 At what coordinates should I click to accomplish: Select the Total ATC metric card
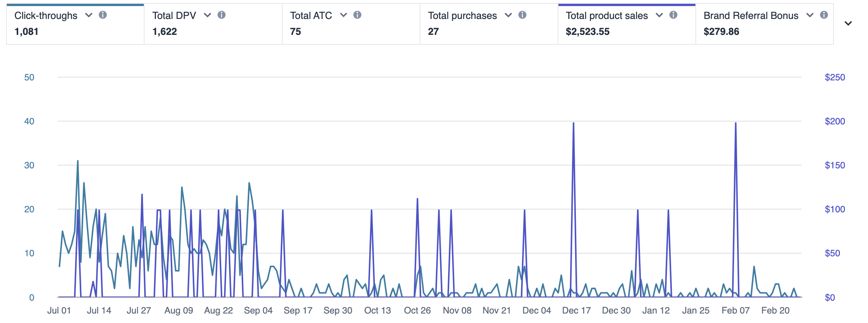(351, 24)
